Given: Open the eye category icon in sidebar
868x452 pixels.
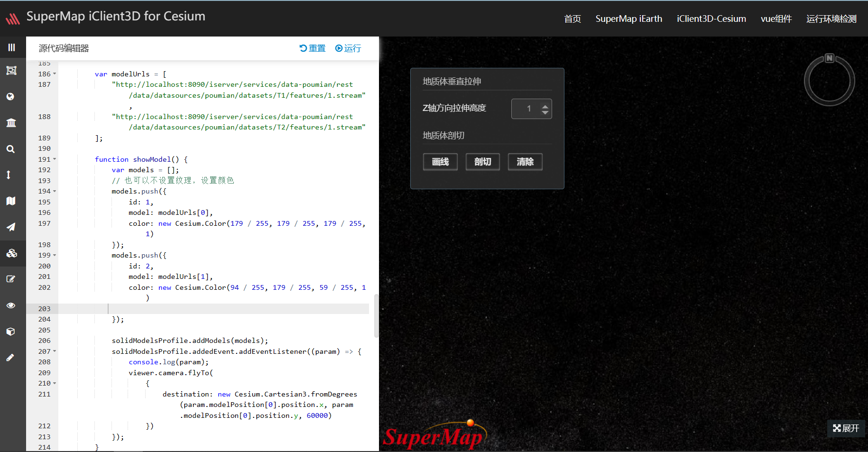Looking at the screenshot, I should coord(11,305).
